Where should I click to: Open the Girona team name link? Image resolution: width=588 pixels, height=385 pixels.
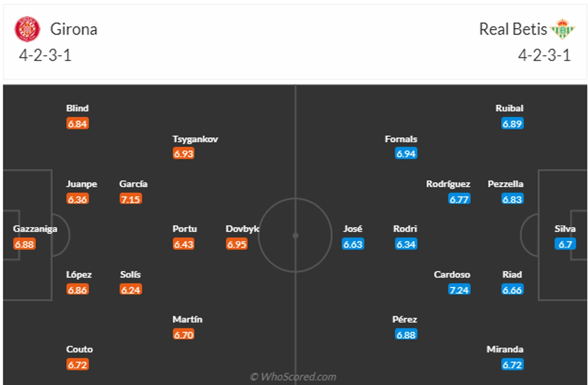pos(74,29)
